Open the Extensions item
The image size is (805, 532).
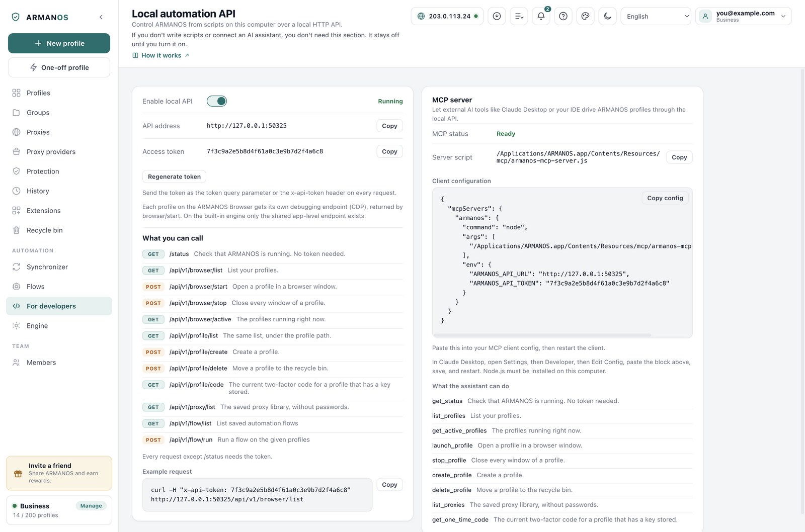(59, 211)
